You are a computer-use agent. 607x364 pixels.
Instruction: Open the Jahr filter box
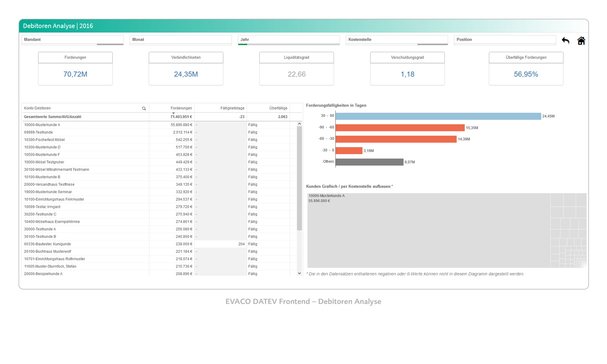click(x=289, y=40)
